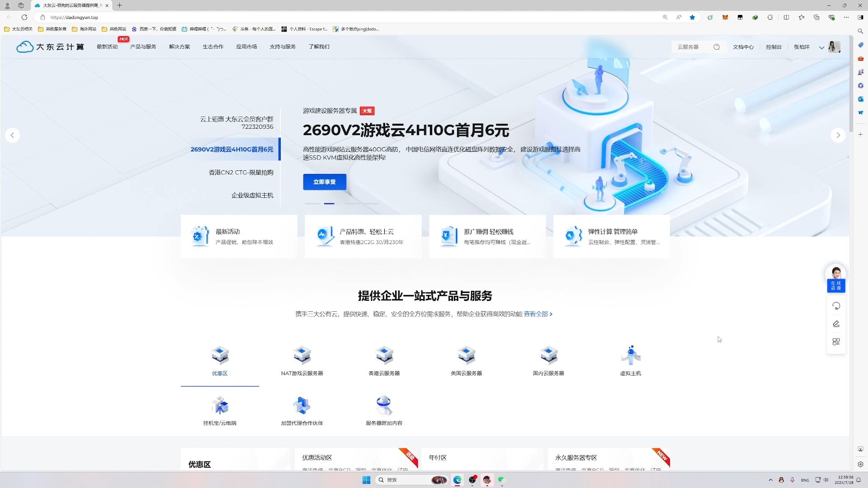
Task: Open the 最新活动 menu
Action: click(107, 47)
